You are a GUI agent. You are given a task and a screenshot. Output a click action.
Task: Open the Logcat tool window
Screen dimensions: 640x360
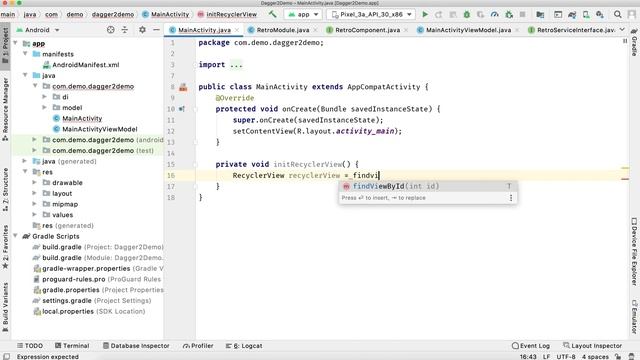coord(244,346)
